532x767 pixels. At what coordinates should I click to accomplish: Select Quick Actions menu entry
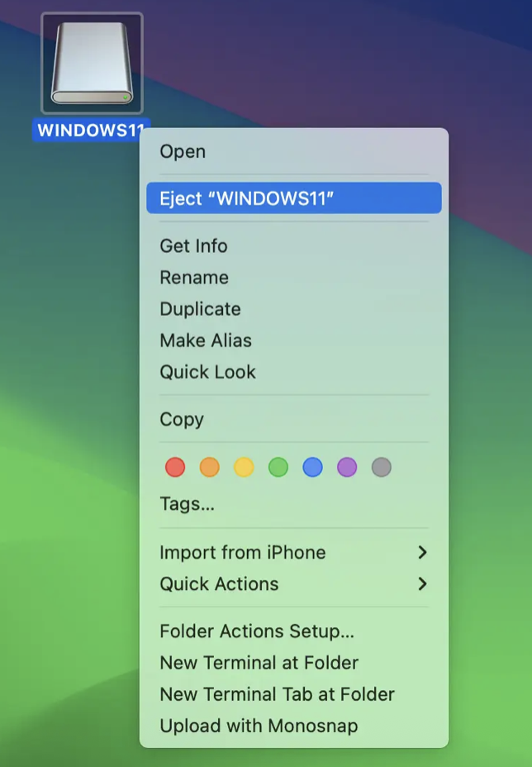294,584
